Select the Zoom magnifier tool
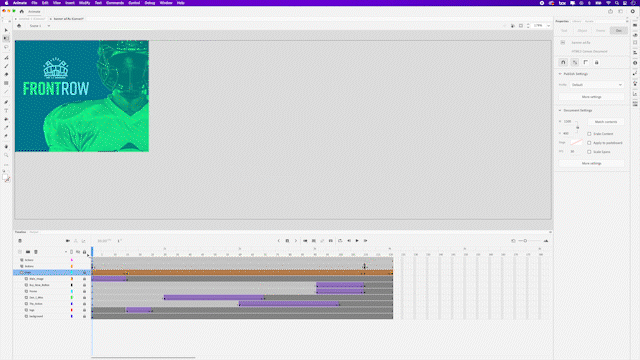The image size is (640, 360). (x=6, y=155)
